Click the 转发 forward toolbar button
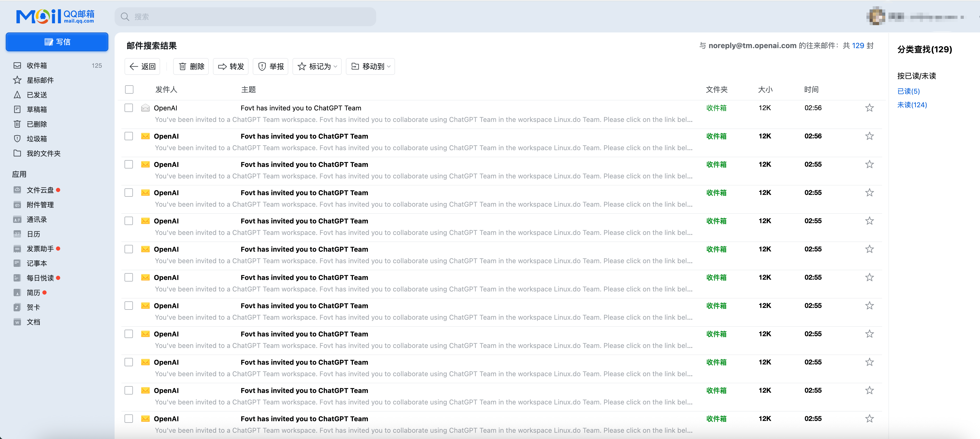The width and height of the screenshot is (980, 439). click(x=231, y=66)
